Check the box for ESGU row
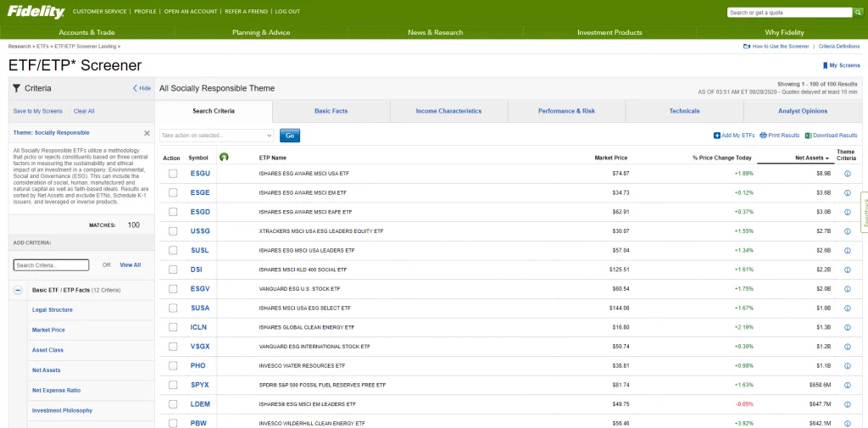The height and width of the screenshot is (428, 868). click(173, 173)
